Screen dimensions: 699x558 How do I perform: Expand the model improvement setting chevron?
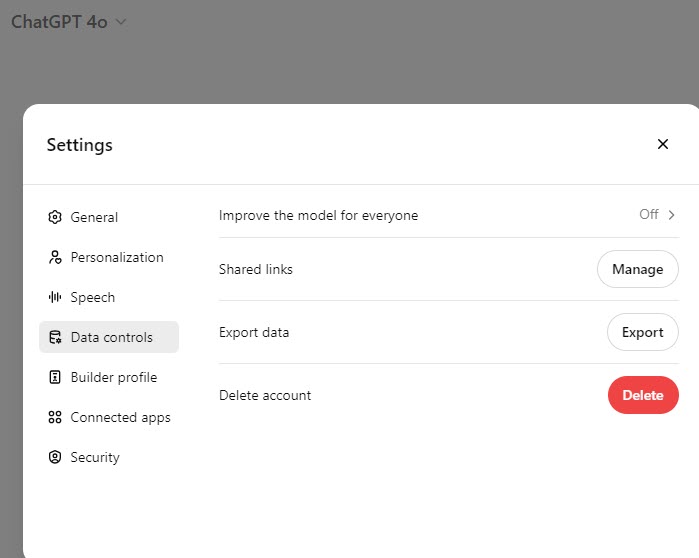(672, 214)
